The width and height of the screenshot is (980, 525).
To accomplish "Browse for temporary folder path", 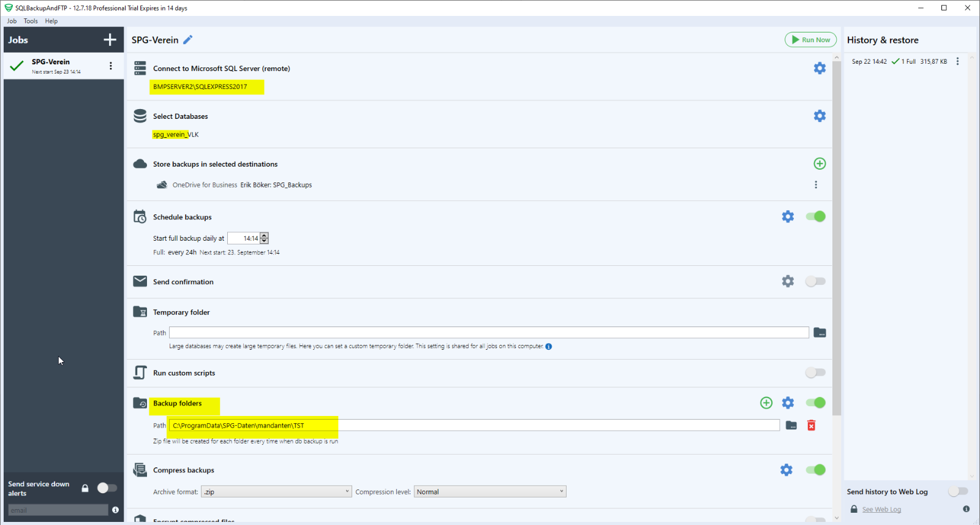I will coord(820,333).
